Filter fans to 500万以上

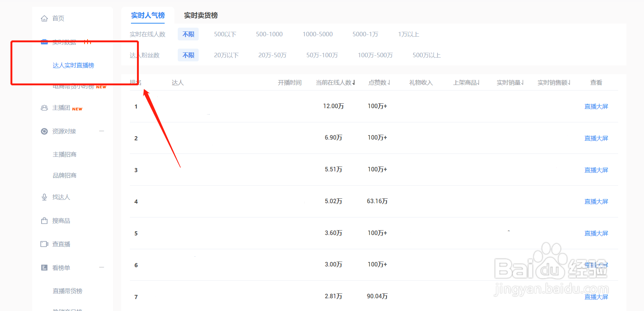[x=427, y=55]
